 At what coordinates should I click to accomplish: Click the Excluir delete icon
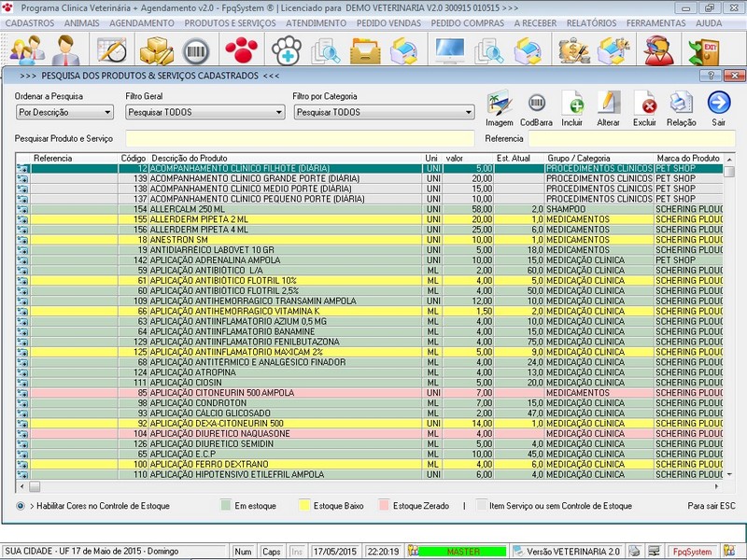point(645,104)
